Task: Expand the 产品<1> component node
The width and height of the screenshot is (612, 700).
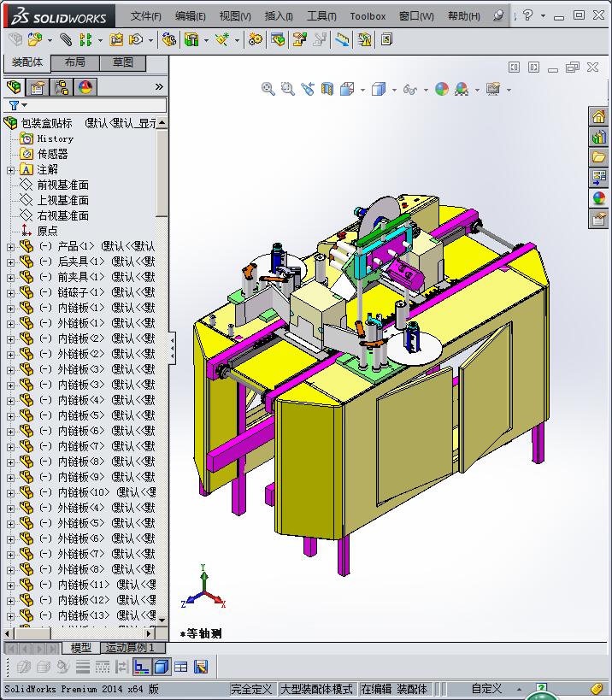Action: 11,247
